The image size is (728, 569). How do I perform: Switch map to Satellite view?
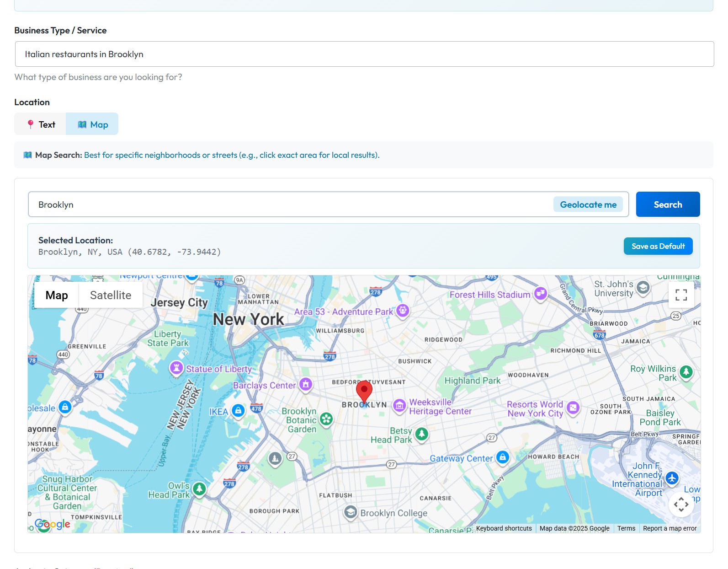[x=111, y=295]
